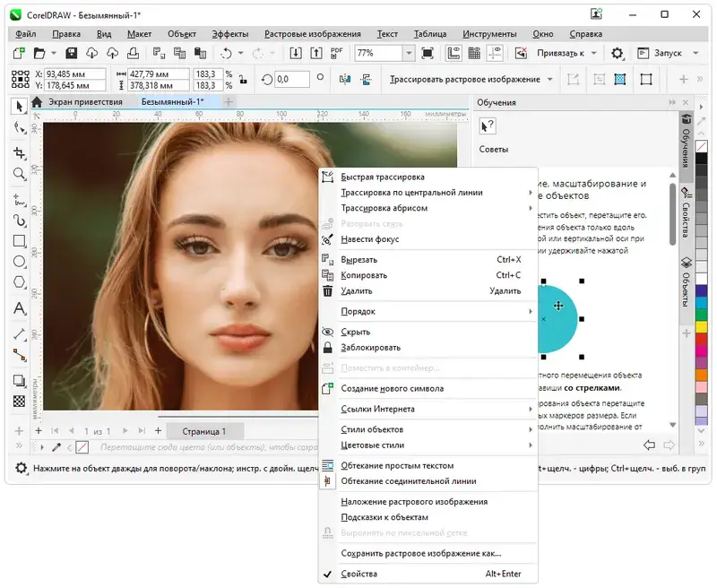Open the zoom level dropdown
The image size is (717, 588).
click(x=410, y=52)
